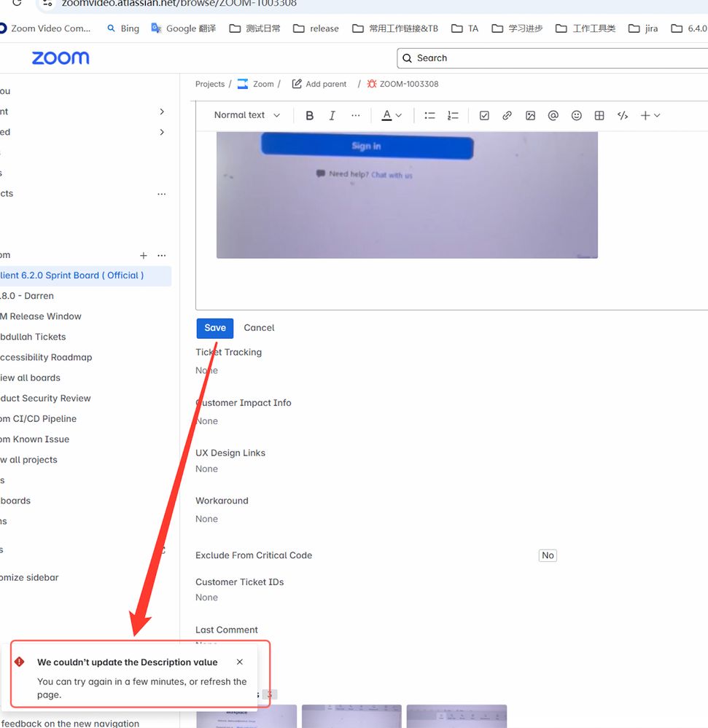The height and width of the screenshot is (728, 708).
Task: Mention someone with the @ icon
Action: pos(553,116)
